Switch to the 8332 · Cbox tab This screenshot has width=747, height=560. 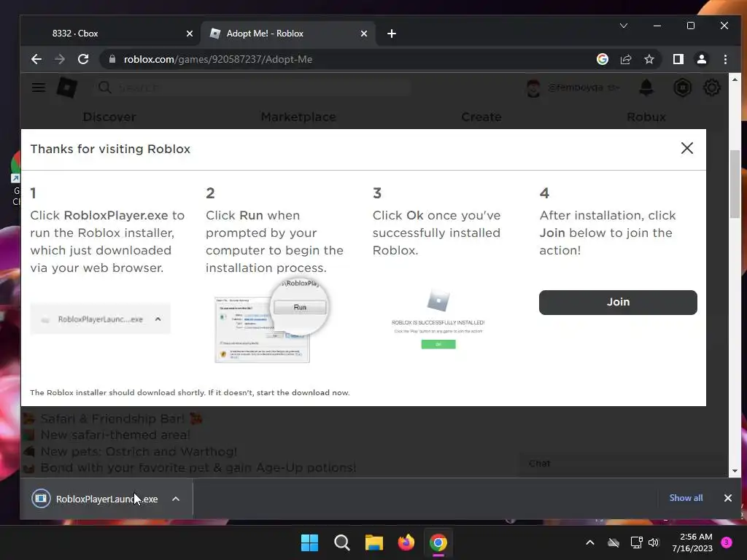pyautogui.click(x=110, y=34)
